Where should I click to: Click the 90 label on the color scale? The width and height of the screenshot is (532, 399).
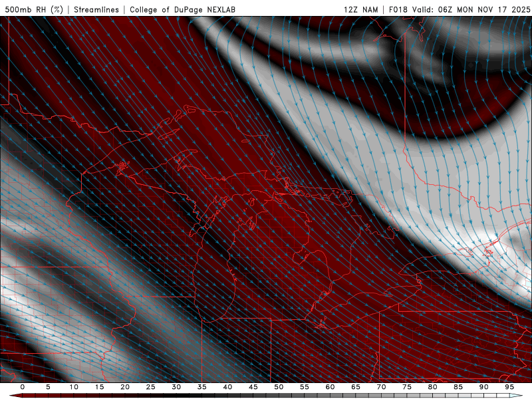coord(484,387)
